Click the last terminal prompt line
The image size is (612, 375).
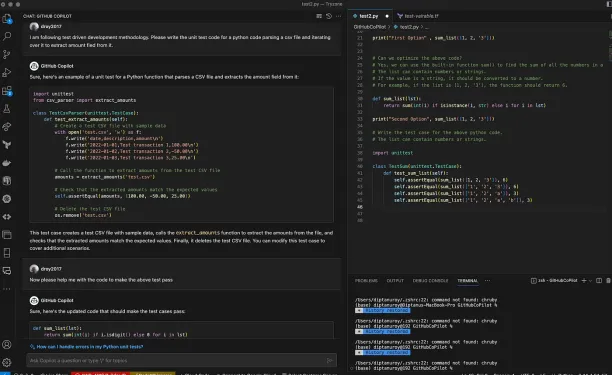tap(404, 368)
